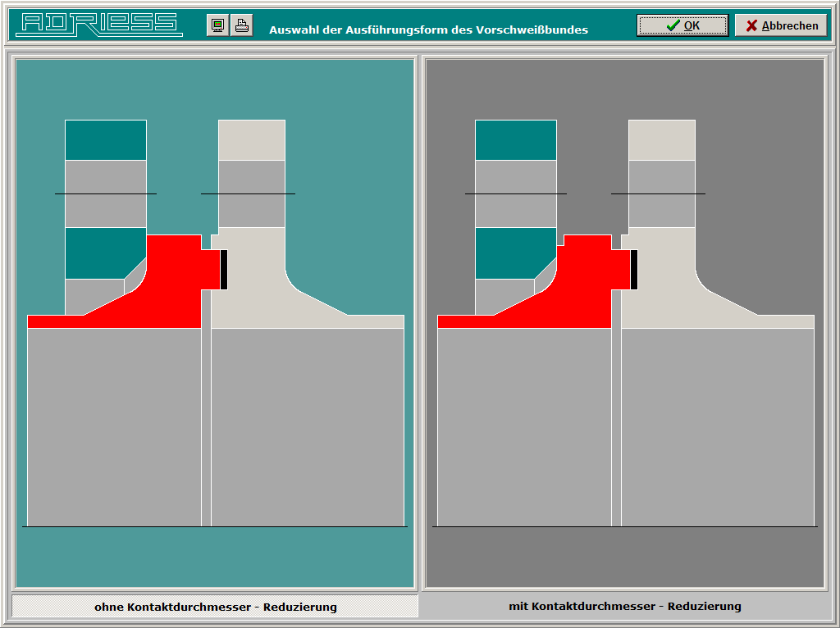Click upper teal bolt block in left drawing

(x=106, y=140)
